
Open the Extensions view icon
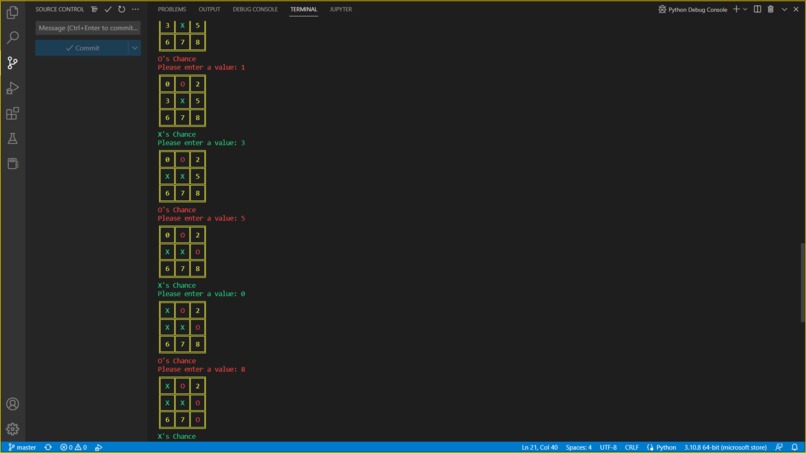pyautogui.click(x=12, y=113)
